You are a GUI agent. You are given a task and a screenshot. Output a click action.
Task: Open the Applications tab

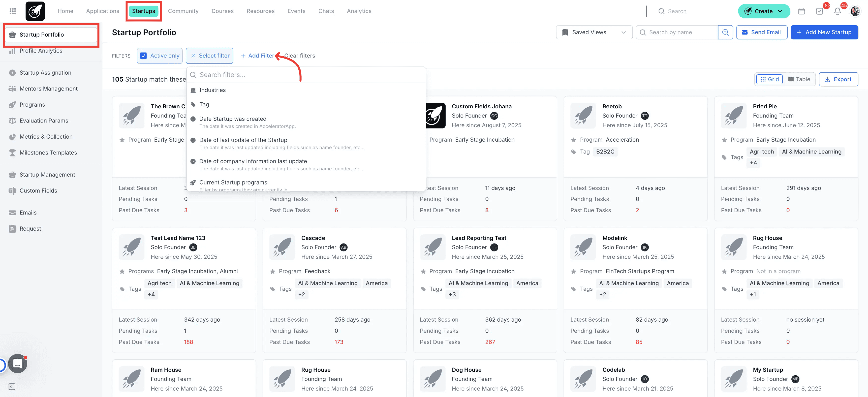tap(102, 11)
